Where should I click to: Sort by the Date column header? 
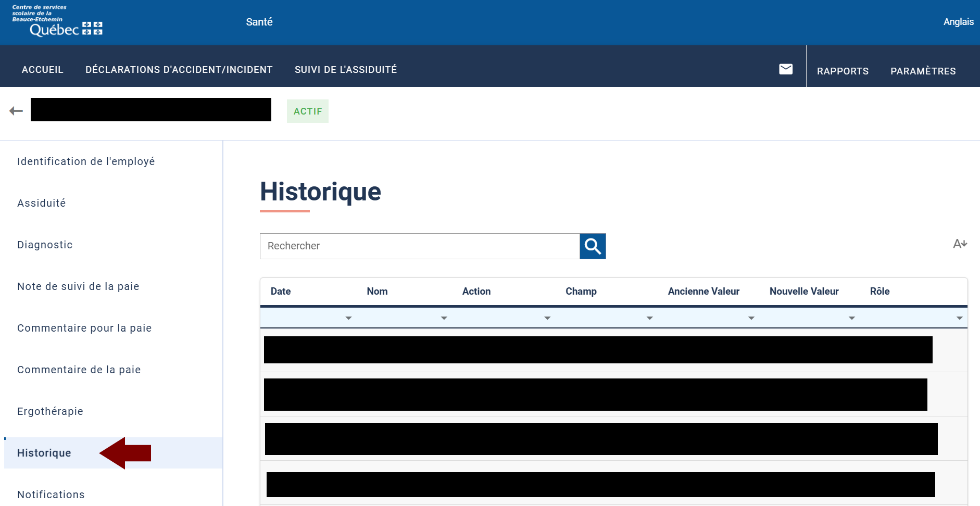click(281, 292)
